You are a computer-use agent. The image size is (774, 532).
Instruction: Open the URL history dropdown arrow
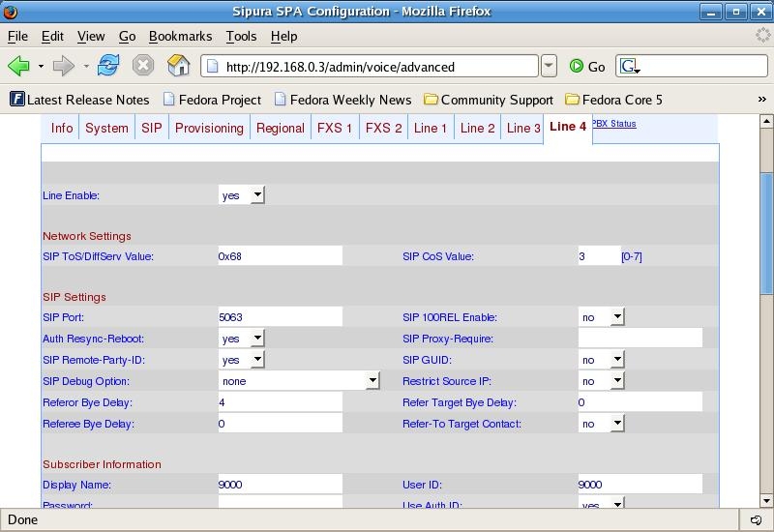coord(549,66)
